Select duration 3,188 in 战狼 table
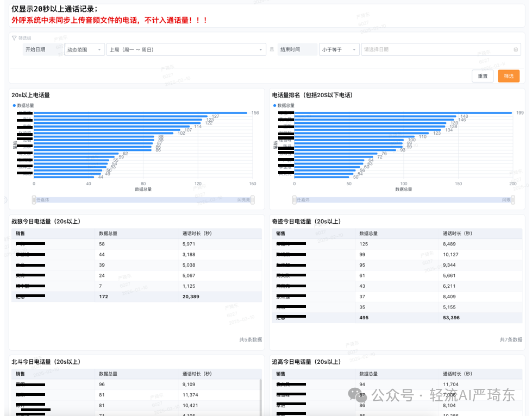Image resolution: width=532 pixels, height=416 pixels. click(189, 254)
